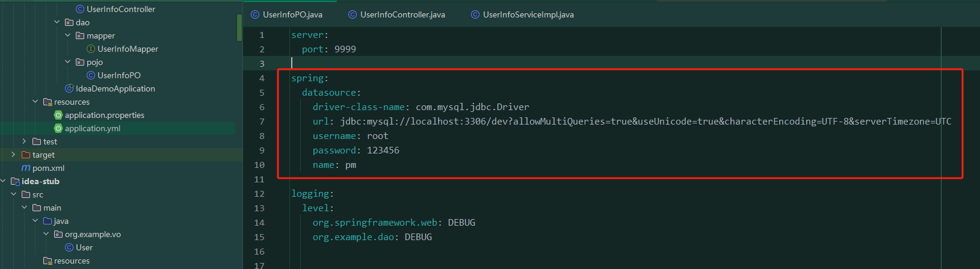The width and height of the screenshot is (980, 269).
Task: Click the src folder icon
Action: 26,194
